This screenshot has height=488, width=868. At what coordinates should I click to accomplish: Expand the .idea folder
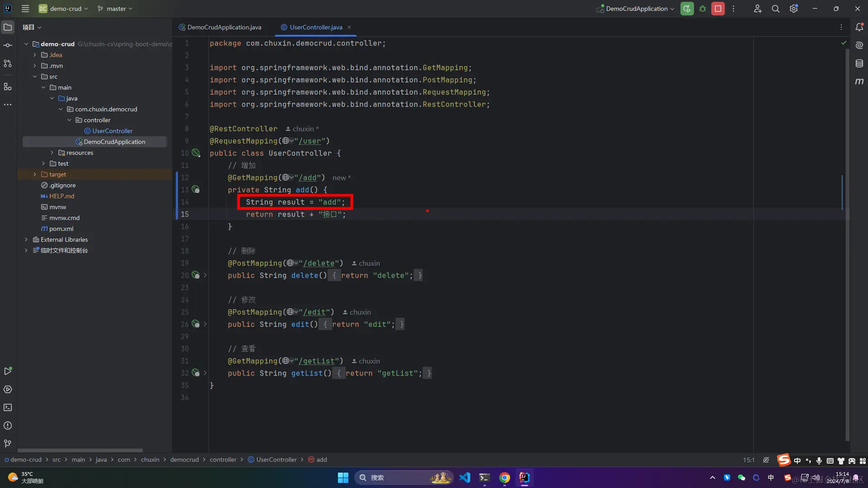pos(35,55)
